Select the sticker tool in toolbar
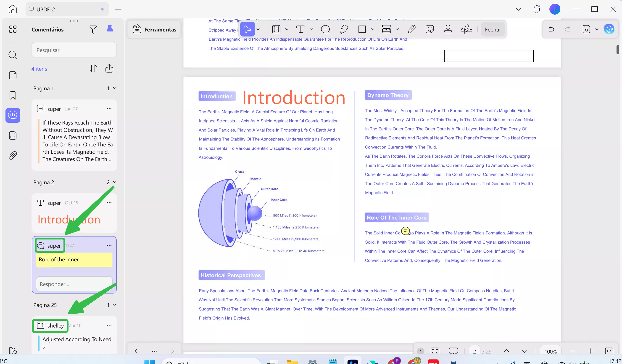This screenshot has height=364, width=622. [x=430, y=29]
